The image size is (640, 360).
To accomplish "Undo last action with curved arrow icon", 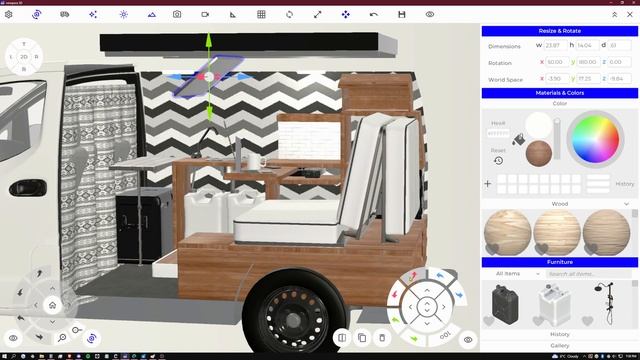I will (373, 14).
